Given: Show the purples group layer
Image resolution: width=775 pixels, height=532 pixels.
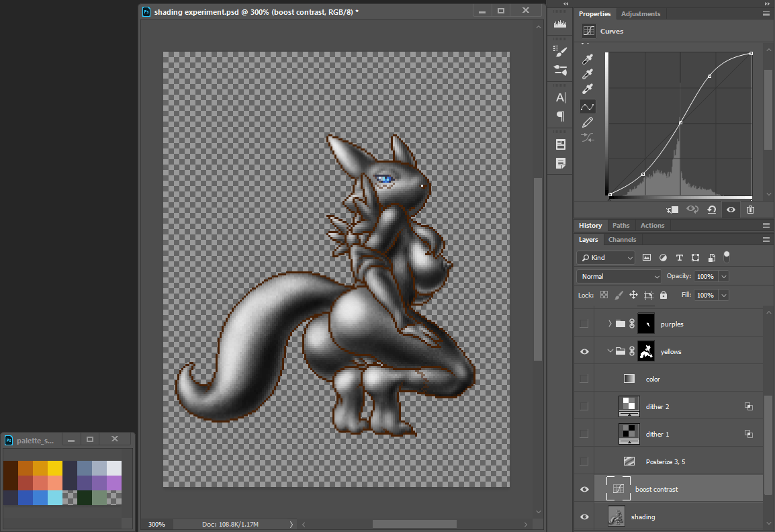Looking at the screenshot, I should (x=584, y=324).
